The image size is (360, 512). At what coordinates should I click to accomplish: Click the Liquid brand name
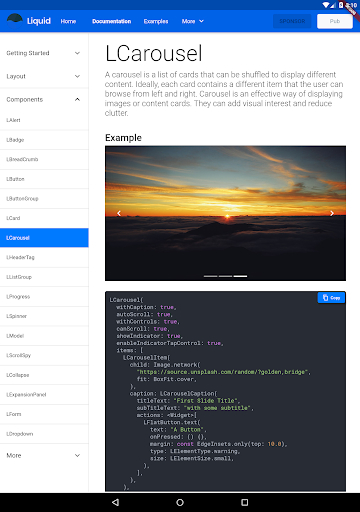39,21
